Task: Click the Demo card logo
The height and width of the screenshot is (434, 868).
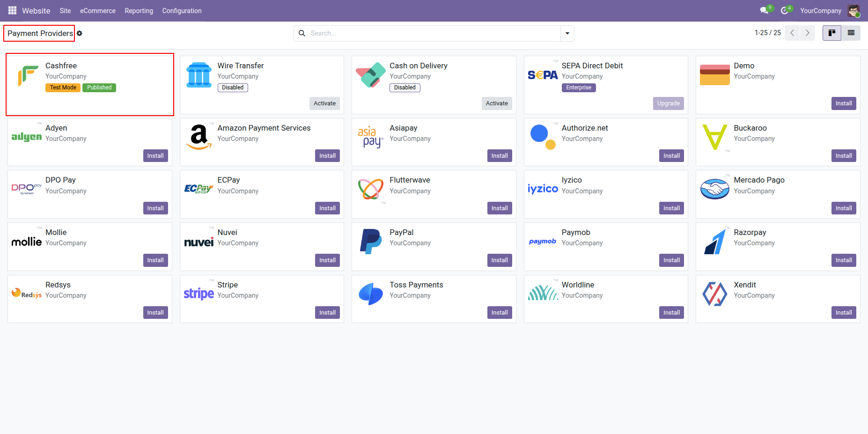Action: coord(715,75)
